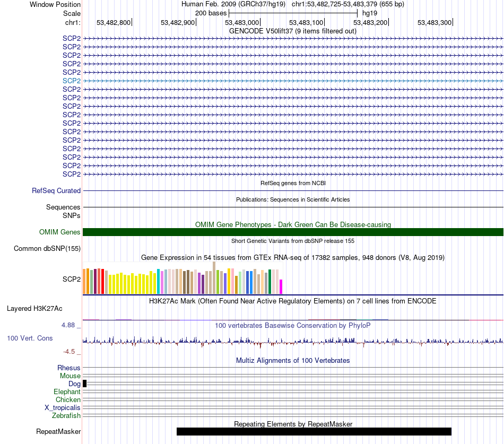Image resolution: width=504 pixels, height=444 pixels.
Task: Click the hg19 label beside the scale bar
Action: tap(370, 13)
